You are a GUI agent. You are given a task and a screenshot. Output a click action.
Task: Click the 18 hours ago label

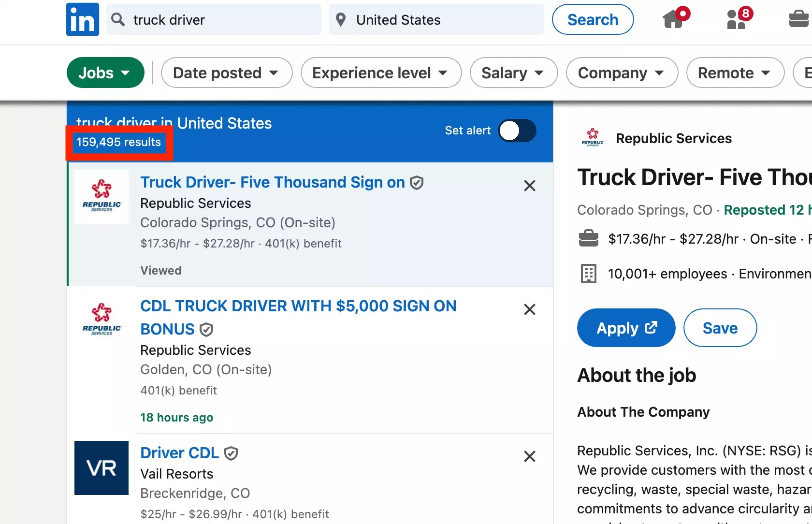coord(176,417)
